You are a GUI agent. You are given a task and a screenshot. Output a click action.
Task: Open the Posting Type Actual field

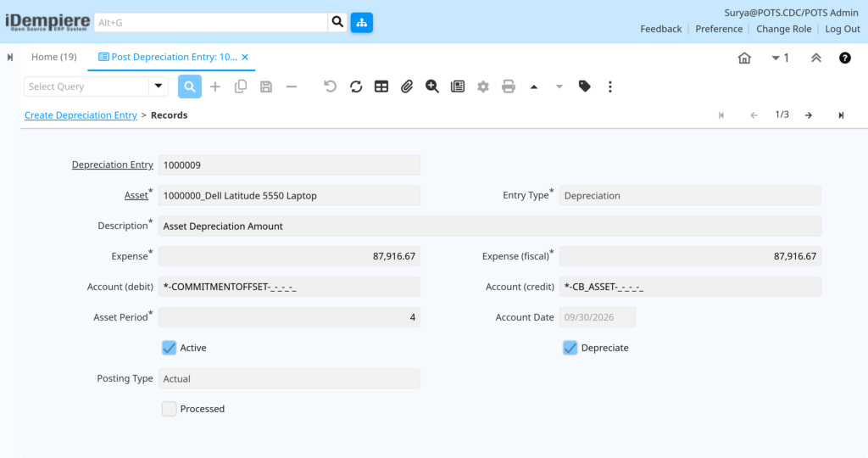(289, 379)
